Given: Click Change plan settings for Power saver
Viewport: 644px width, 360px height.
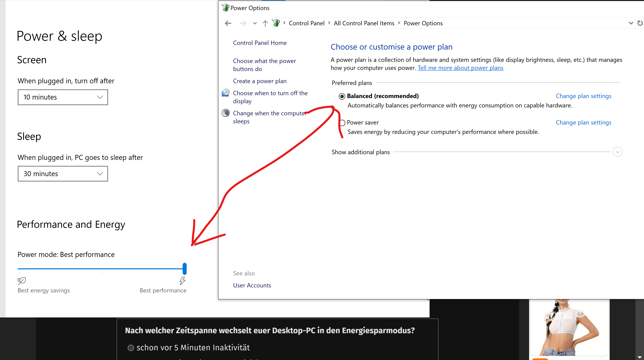Looking at the screenshot, I should 583,122.
